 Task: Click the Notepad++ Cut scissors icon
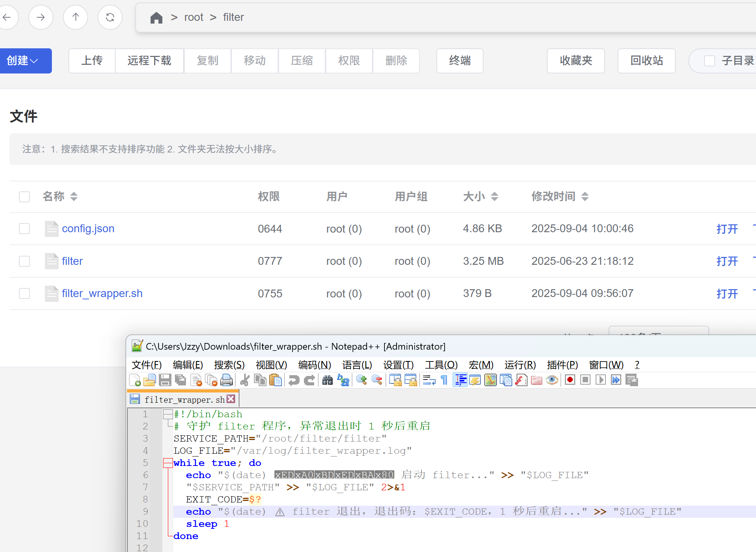(x=245, y=380)
